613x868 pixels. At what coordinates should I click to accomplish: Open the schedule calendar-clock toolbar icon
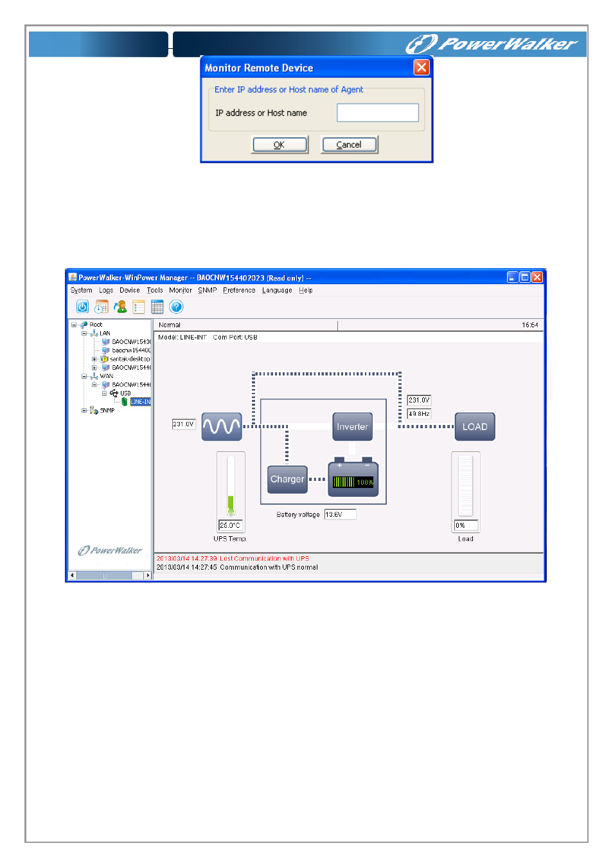click(x=102, y=307)
